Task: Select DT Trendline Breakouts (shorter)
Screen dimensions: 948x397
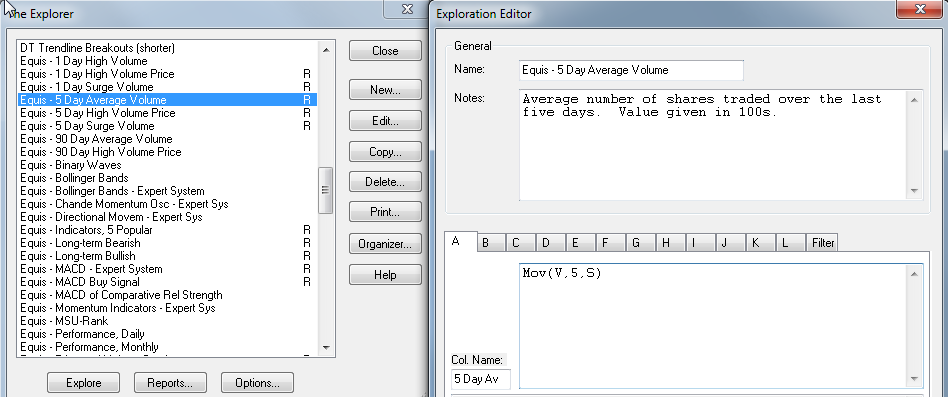Action: [167, 47]
